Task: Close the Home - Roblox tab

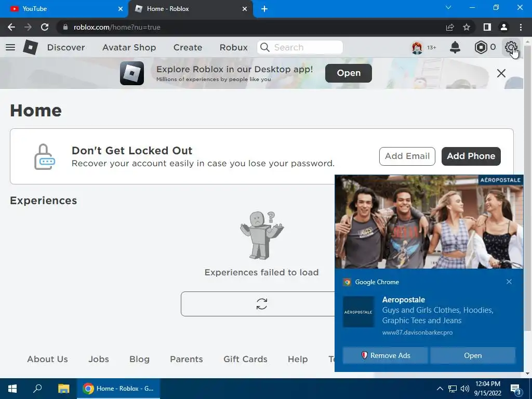Action: [245, 9]
